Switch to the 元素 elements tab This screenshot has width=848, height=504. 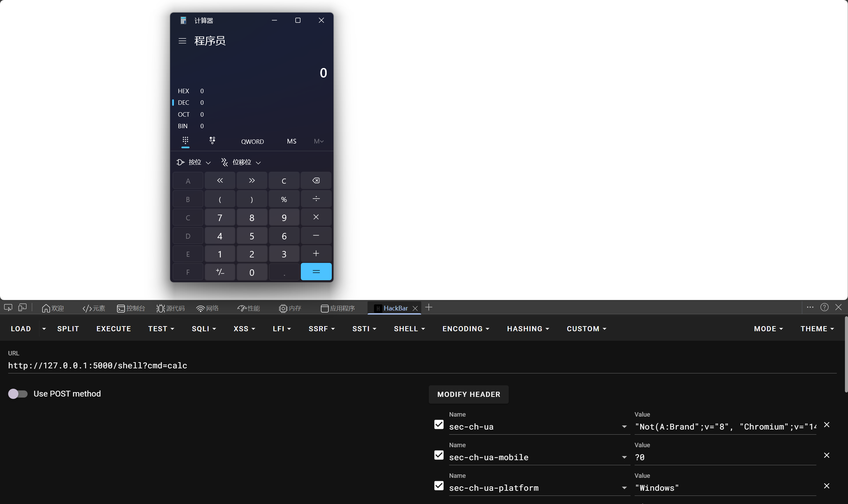tap(94, 308)
